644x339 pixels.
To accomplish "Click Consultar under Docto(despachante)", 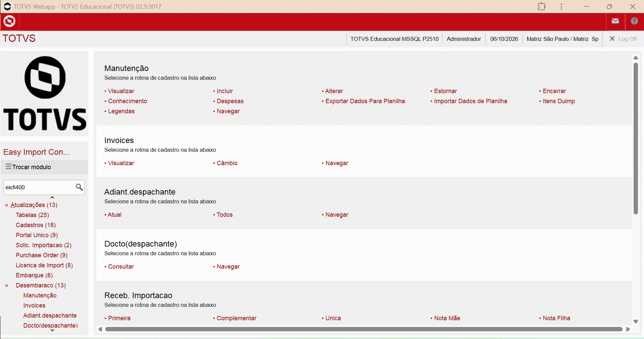I will tap(121, 267).
